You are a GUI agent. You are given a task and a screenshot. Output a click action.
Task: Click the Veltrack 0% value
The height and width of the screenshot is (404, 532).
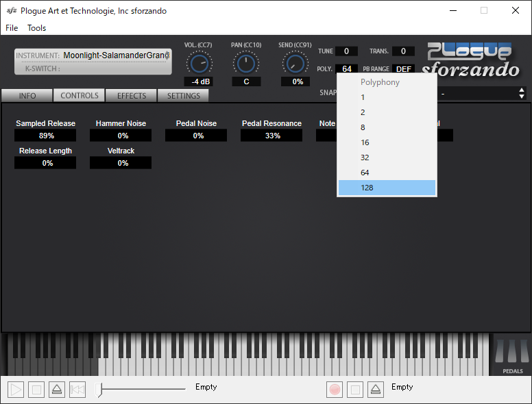tap(121, 163)
